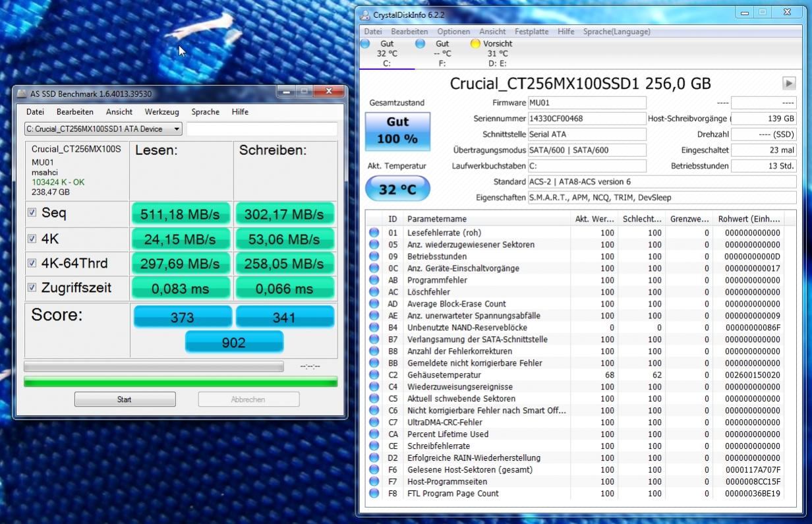Open Hilfe menu in AS SSD Benchmark
812x524 pixels.
(240, 112)
